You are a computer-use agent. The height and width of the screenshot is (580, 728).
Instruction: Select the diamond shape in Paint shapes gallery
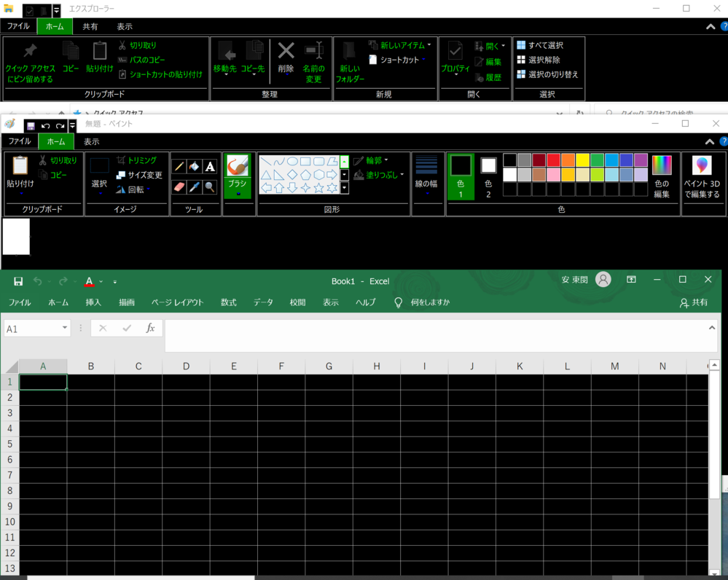[292, 175]
